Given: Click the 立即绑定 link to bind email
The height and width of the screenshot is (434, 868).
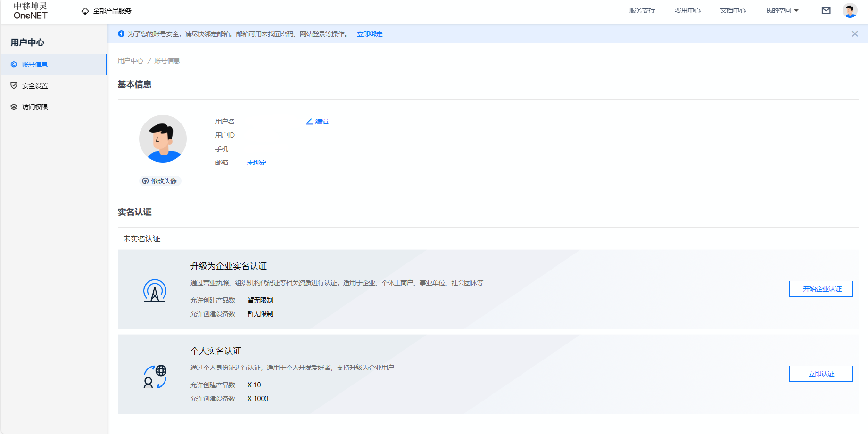Looking at the screenshot, I should [370, 33].
